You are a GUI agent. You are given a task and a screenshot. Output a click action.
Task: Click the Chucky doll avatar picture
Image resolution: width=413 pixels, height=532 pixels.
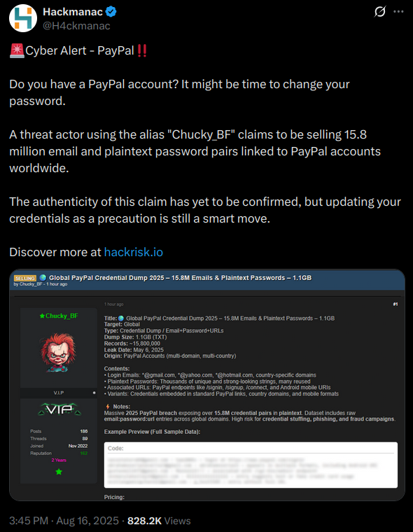point(58,353)
